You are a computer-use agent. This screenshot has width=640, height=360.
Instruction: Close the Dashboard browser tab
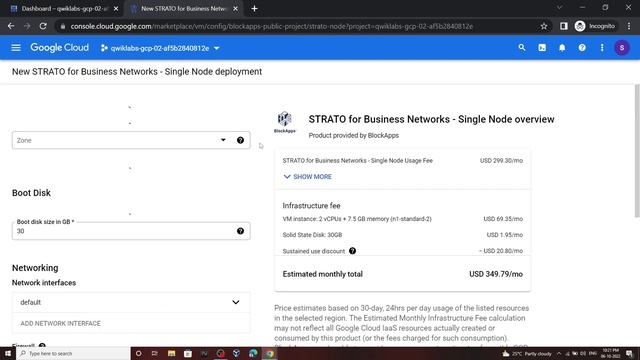(116, 9)
